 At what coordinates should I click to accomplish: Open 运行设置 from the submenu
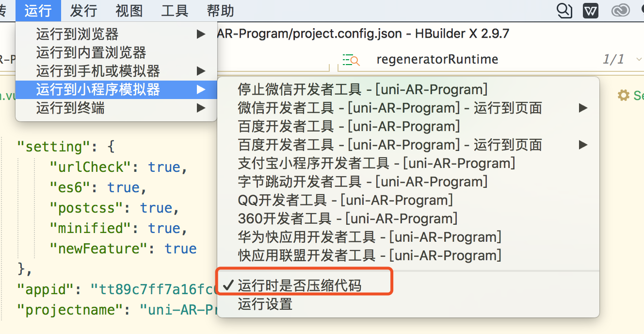point(408,304)
